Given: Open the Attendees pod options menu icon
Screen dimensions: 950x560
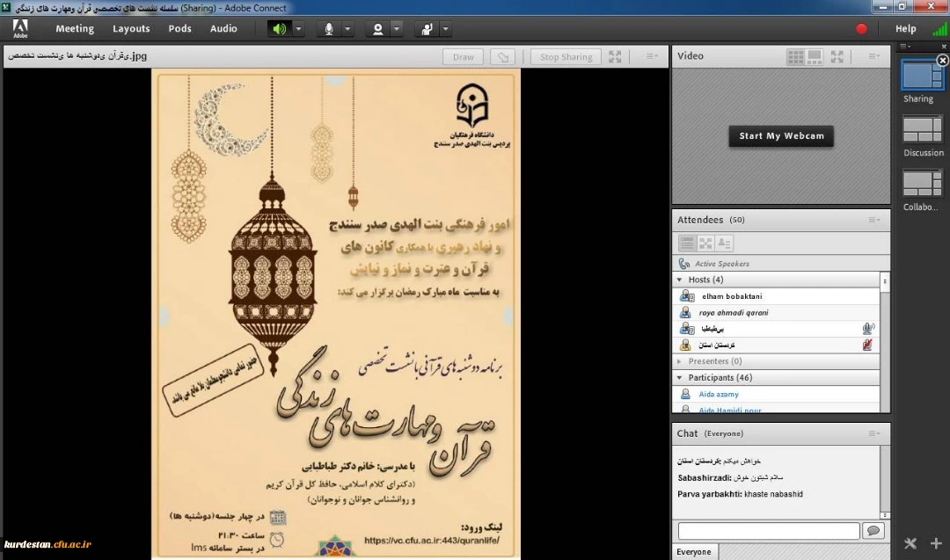Looking at the screenshot, I should [x=874, y=220].
